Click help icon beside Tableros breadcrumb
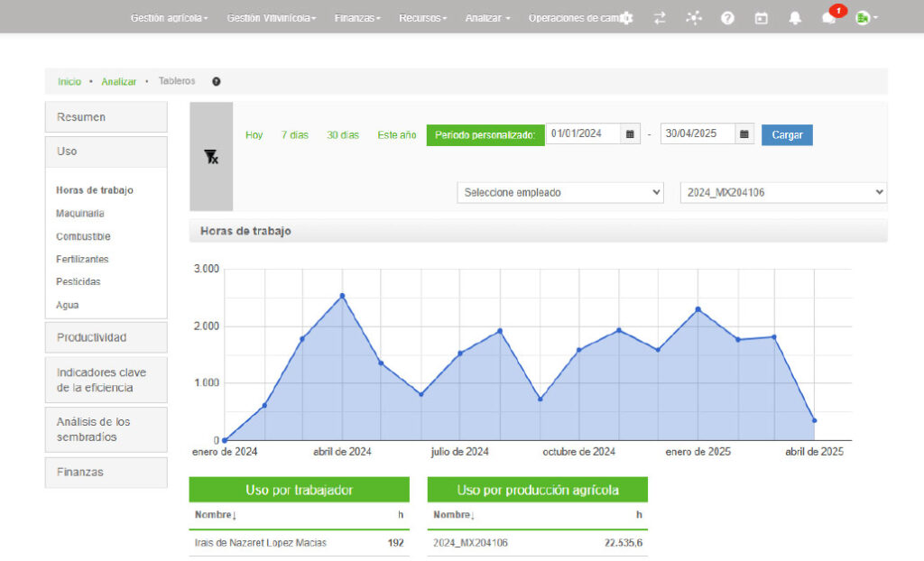924x561 pixels. click(x=217, y=81)
